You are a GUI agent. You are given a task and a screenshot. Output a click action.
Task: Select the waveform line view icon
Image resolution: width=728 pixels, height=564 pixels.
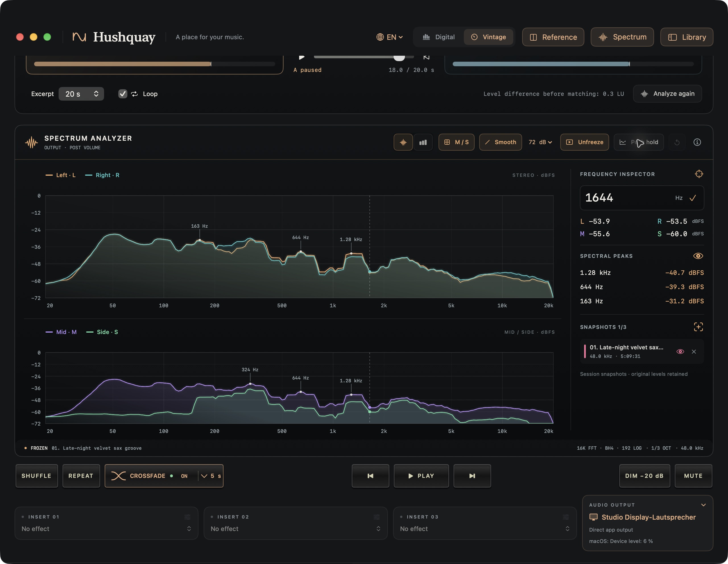click(403, 142)
